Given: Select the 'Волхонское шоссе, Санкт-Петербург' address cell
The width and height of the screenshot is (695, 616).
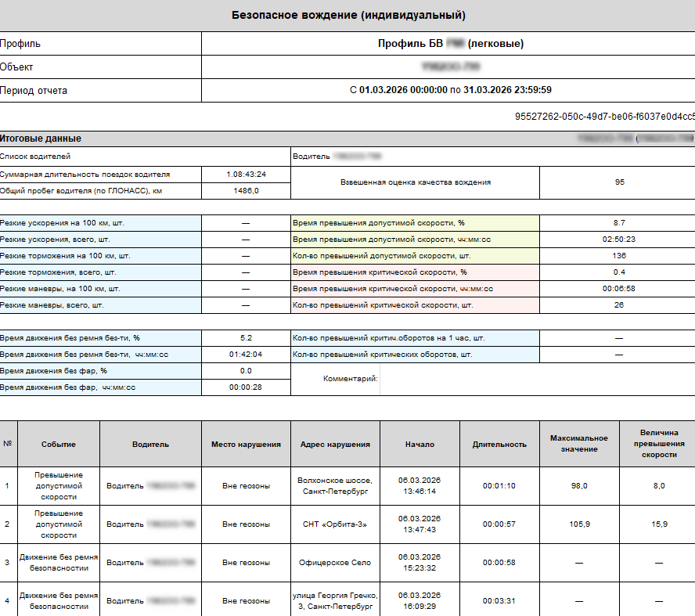Looking at the screenshot, I should pyautogui.click(x=335, y=486).
